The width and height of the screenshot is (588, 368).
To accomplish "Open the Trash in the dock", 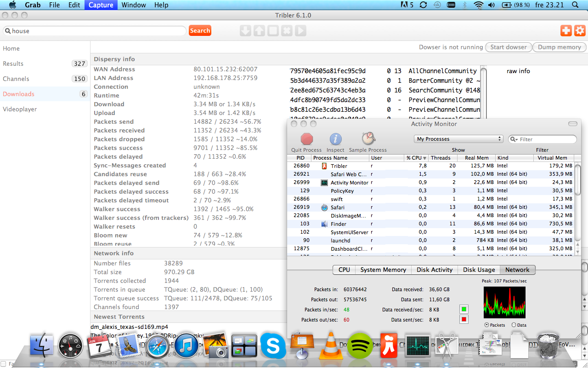I will pyautogui.click(x=548, y=345).
